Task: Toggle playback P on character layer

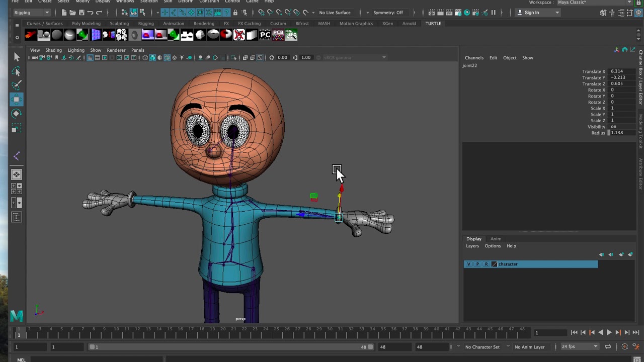Action: click(x=477, y=264)
